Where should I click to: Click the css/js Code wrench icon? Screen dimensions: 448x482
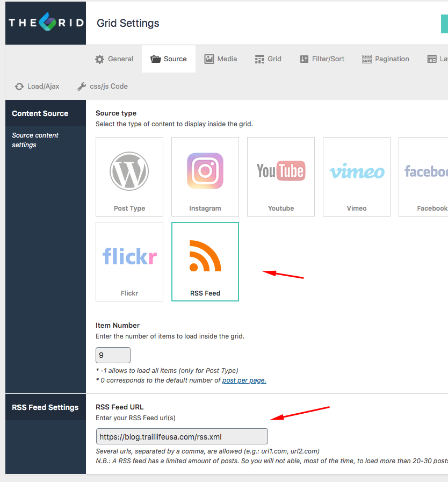point(82,87)
